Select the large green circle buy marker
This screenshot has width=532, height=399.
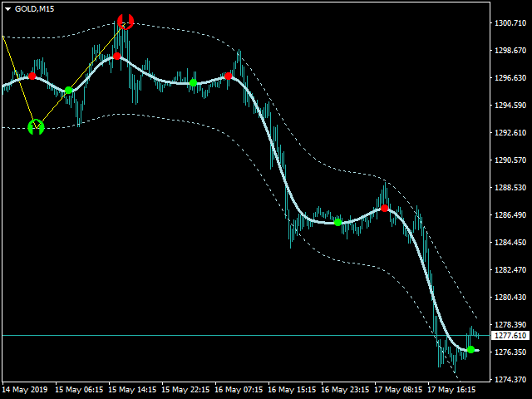(x=36, y=127)
